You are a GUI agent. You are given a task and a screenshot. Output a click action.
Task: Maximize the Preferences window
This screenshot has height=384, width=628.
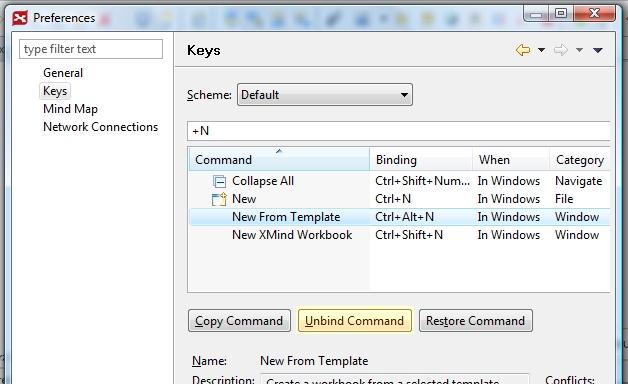pyautogui.click(x=561, y=14)
